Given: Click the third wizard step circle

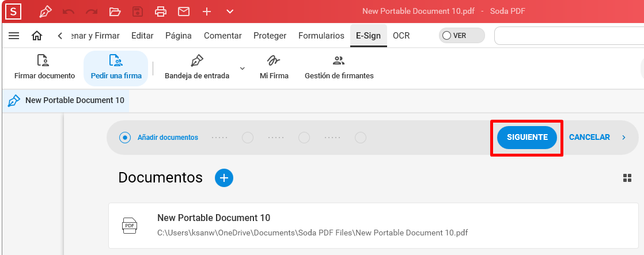Looking at the screenshot, I should pyautogui.click(x=304, y=138).
